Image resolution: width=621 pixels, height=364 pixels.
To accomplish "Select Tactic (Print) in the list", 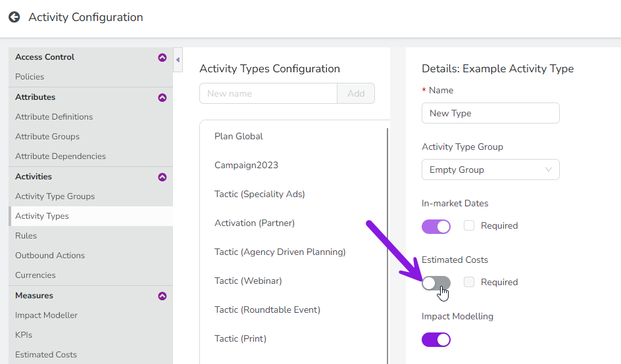I will [x=240, y=338].
